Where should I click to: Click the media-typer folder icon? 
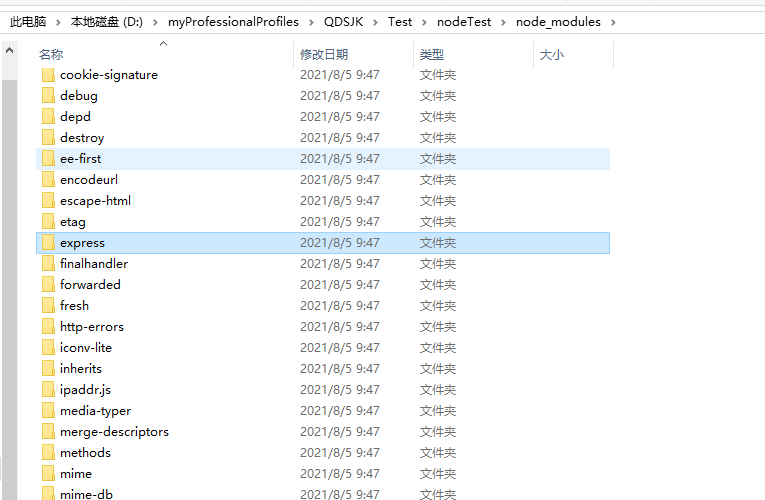[48, 410]
